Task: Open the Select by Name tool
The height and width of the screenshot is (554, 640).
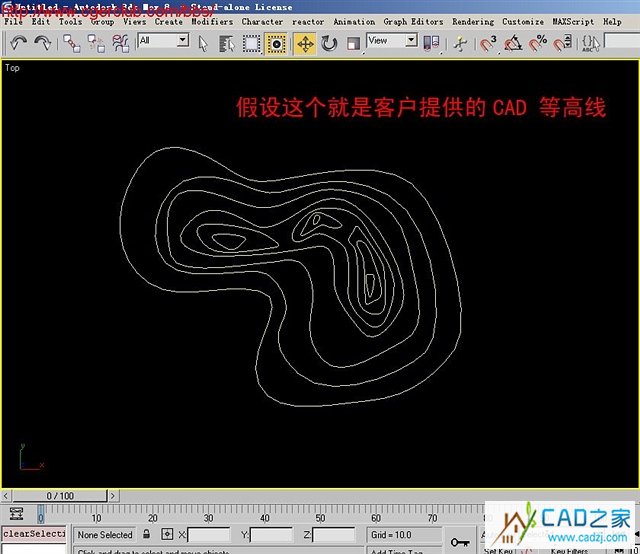Action: coord(227,42)
